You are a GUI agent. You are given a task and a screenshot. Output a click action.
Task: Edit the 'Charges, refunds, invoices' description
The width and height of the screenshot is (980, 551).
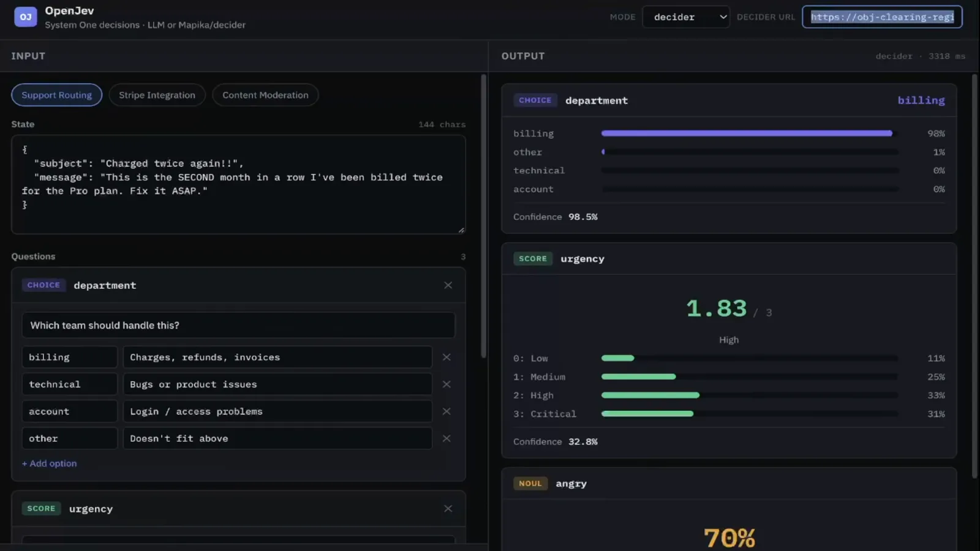(277, 357)
